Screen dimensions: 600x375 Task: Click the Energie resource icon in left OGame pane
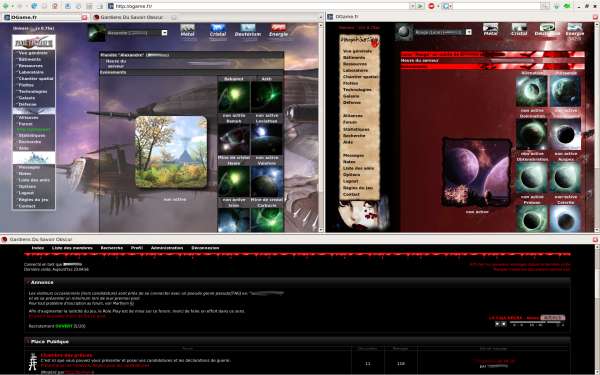(278, 28)
